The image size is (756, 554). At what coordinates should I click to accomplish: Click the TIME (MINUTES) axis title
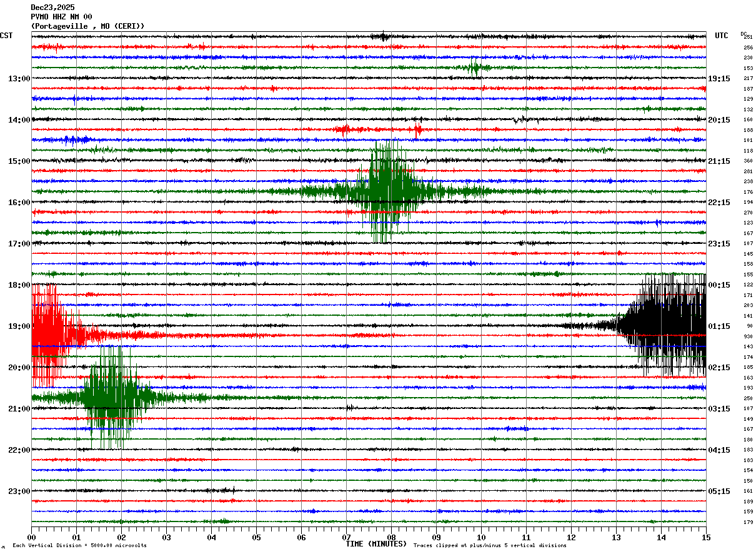[x=376, y=544]
